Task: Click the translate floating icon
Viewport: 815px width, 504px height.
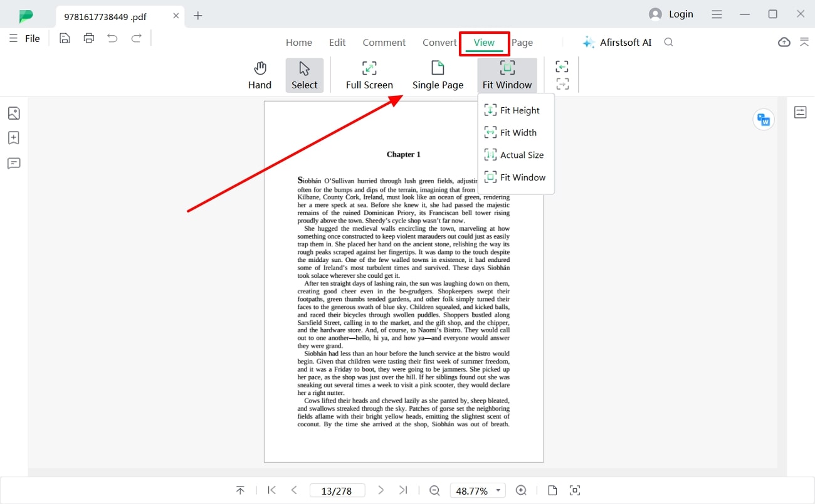Action: click(x=764, y=120)
